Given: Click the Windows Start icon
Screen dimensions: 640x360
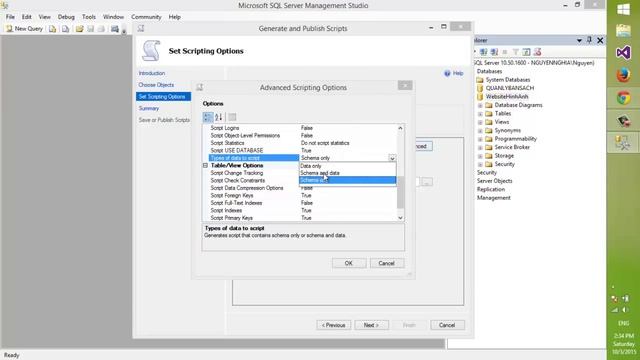Looking at the screenshot, I should pos(623,9).
